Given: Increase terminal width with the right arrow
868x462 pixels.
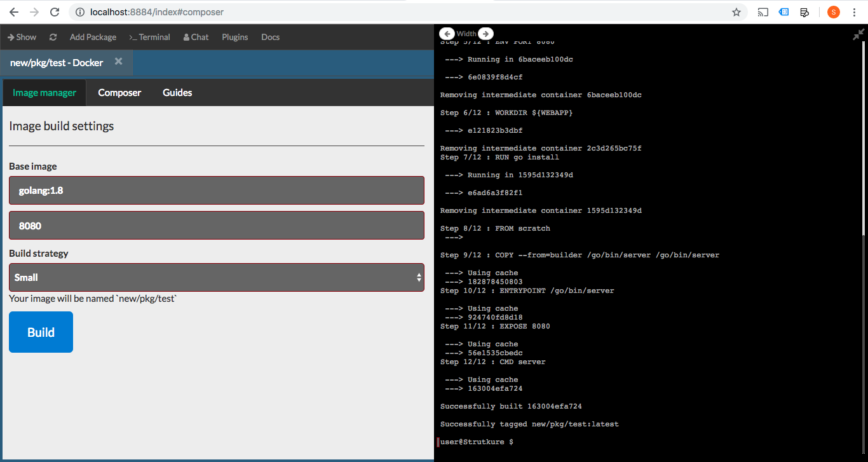Looking at the screenshot, I should (485, 34).
